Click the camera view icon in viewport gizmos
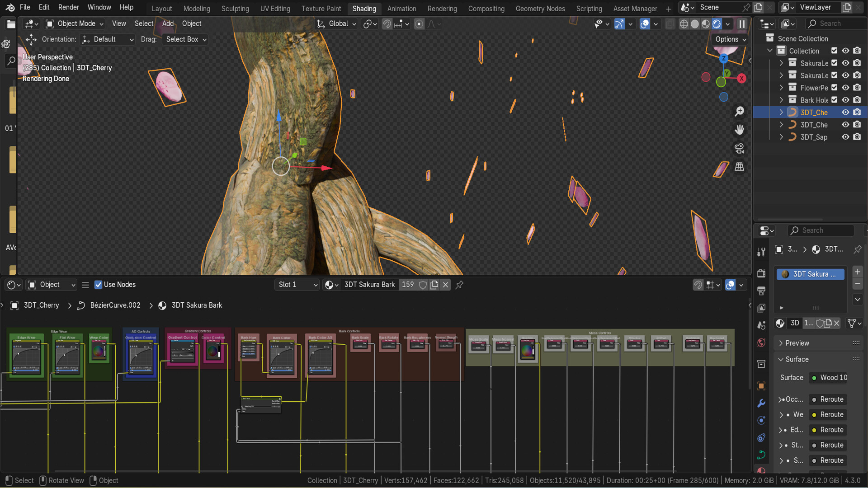This screenshot has width=868, height=488. point(740,148)
